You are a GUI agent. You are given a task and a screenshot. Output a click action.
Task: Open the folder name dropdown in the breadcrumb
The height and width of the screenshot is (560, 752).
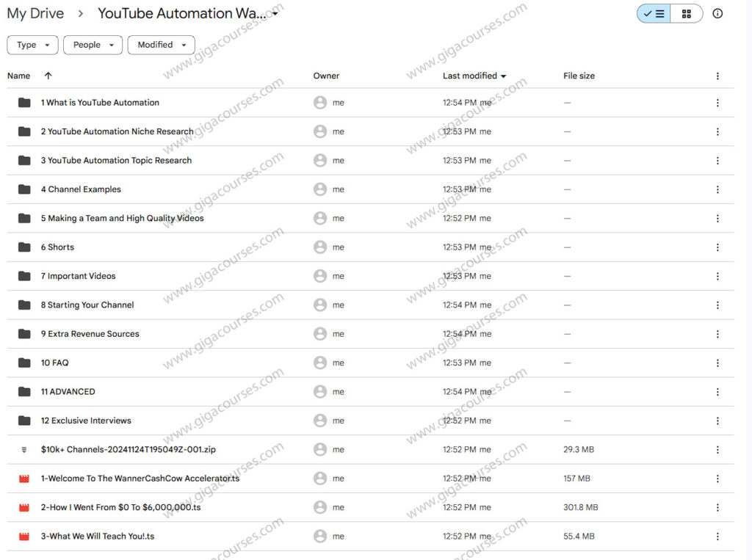[275, 12]
